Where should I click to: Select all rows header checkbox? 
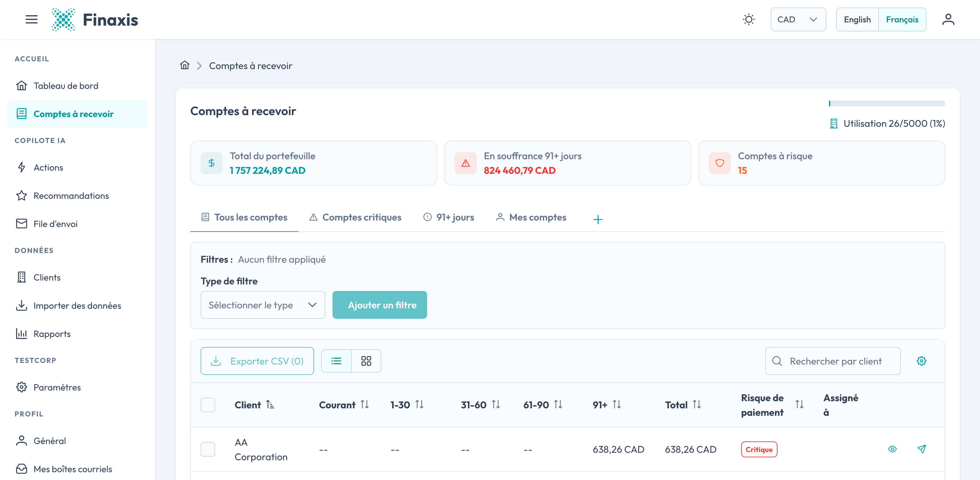208,405
